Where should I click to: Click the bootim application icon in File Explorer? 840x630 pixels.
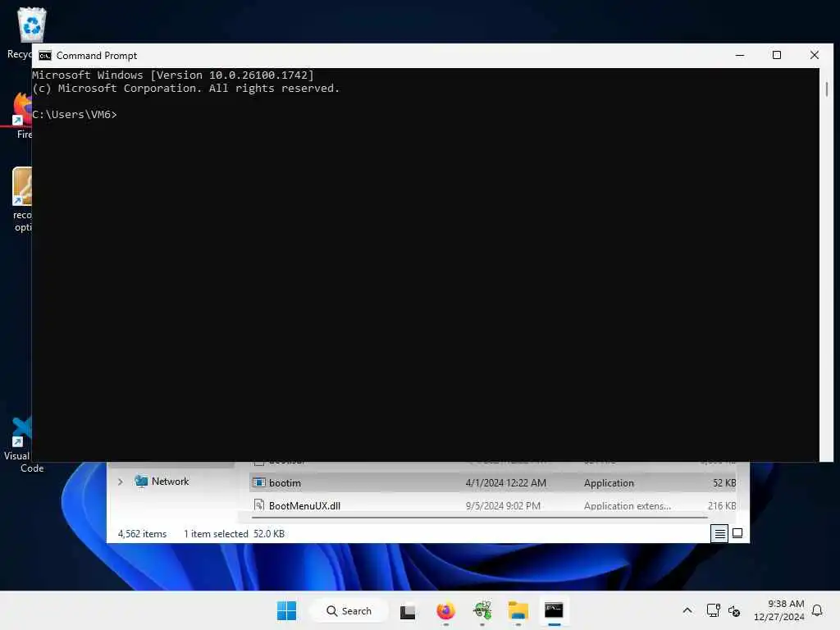click(x=259, y=482)
